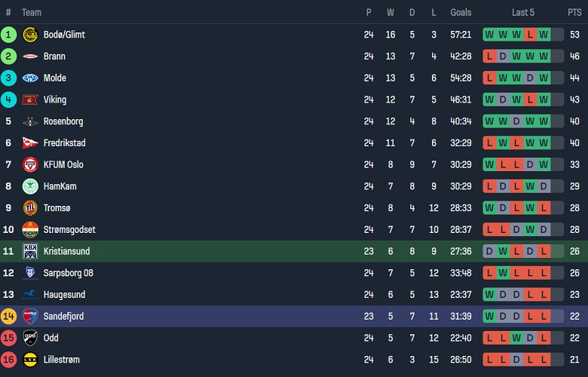
Task: Click the Molde club crest icon
Action: point(30,78)
